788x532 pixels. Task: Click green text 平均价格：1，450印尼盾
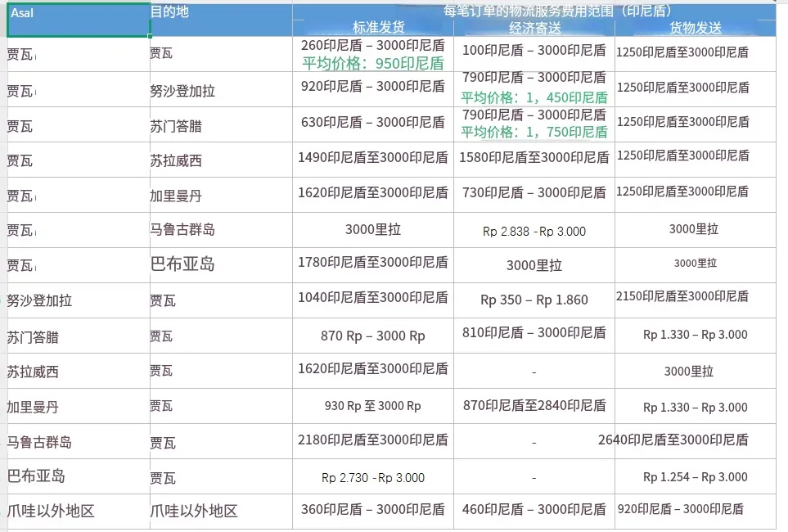click(x=534, y=97)
